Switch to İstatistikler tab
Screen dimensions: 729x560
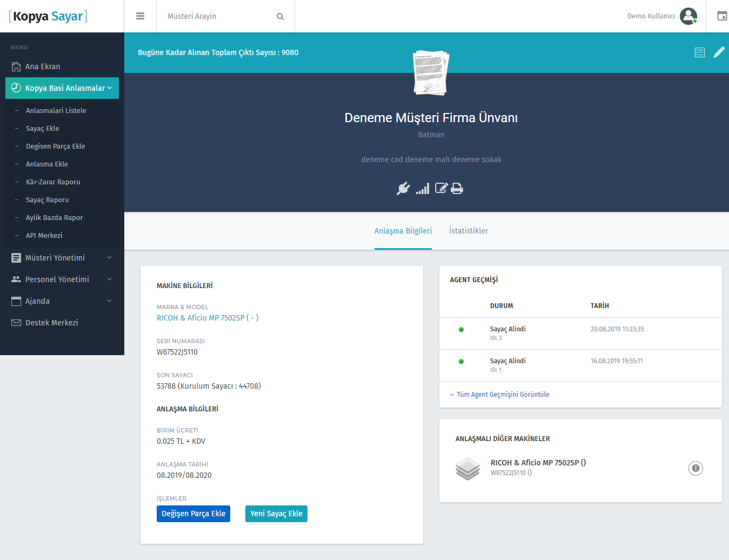click(469, 231)
